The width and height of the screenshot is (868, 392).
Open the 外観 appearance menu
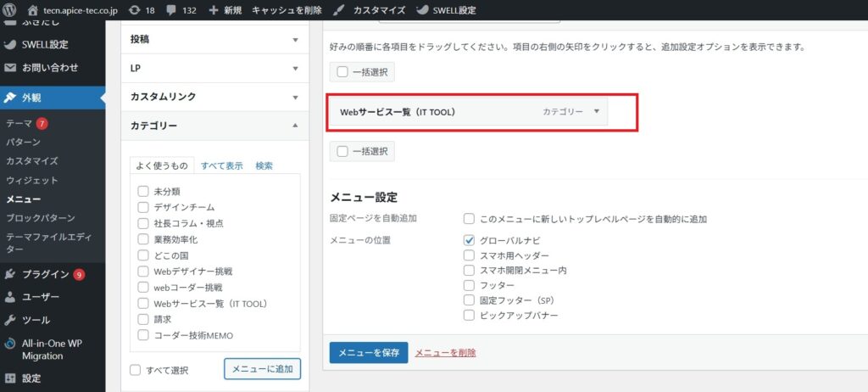pyautogui.click(x=53, y=98)
